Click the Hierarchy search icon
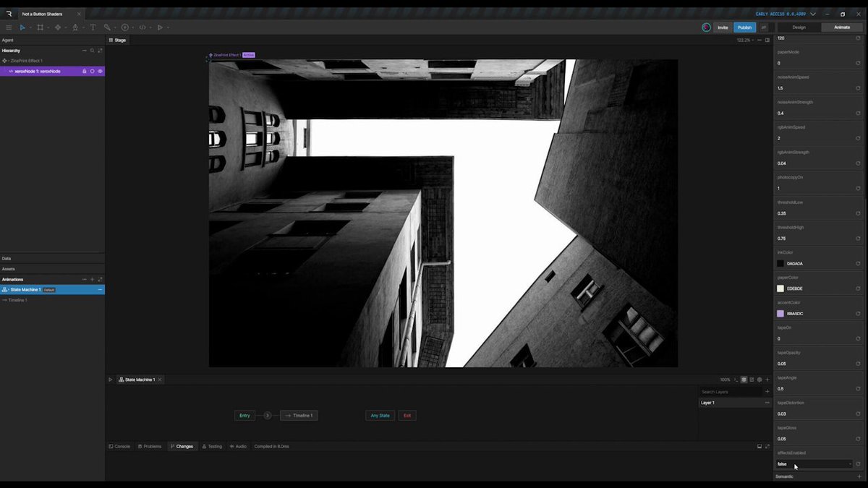This screenshot has width=868, height=488. tap(92, 51)
